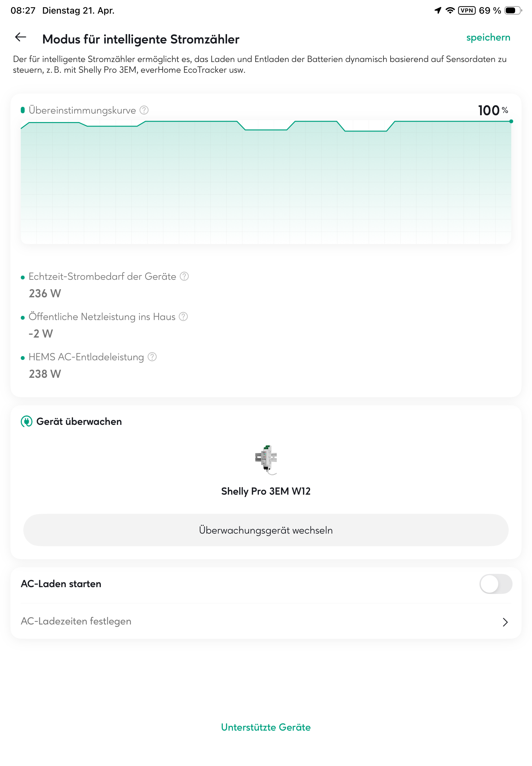Open the Unterstützte Geräte link
The image size is (532, 766).
266,727
